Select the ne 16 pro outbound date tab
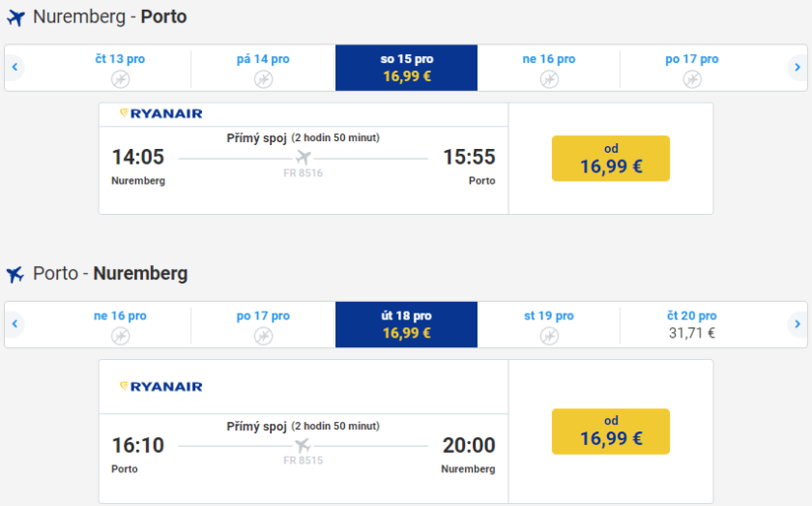 (x=549, y=68)
